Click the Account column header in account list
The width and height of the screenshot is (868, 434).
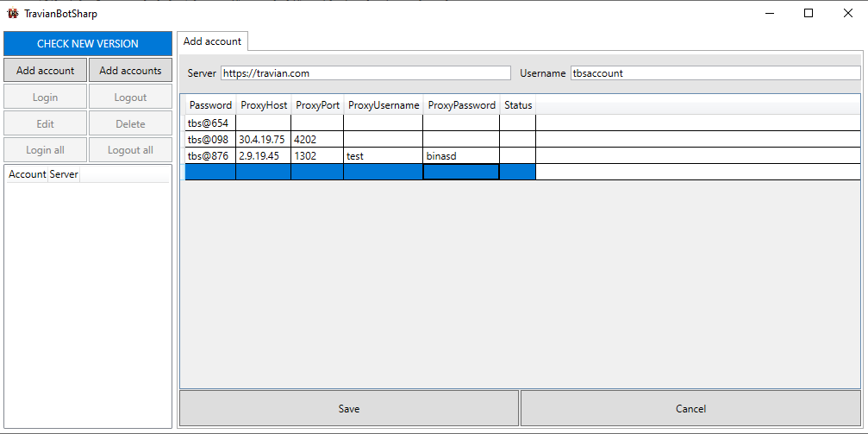point(27,174)
